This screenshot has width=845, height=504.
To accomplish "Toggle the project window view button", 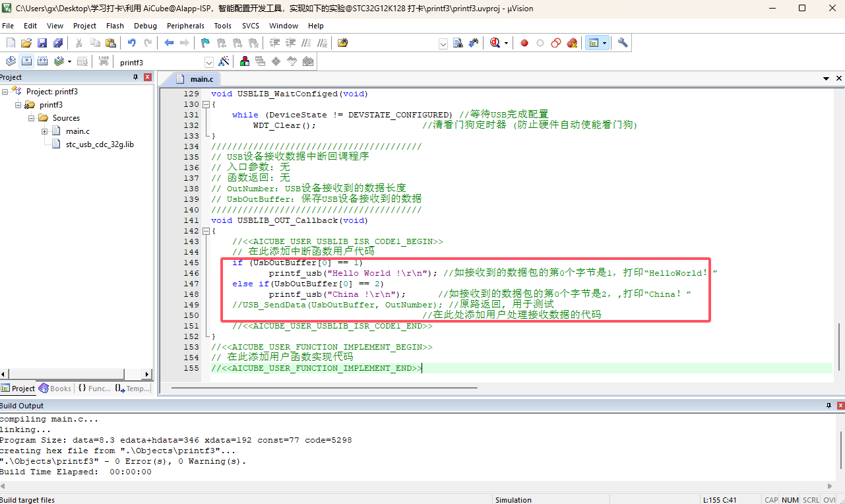I will pos(594,43).
